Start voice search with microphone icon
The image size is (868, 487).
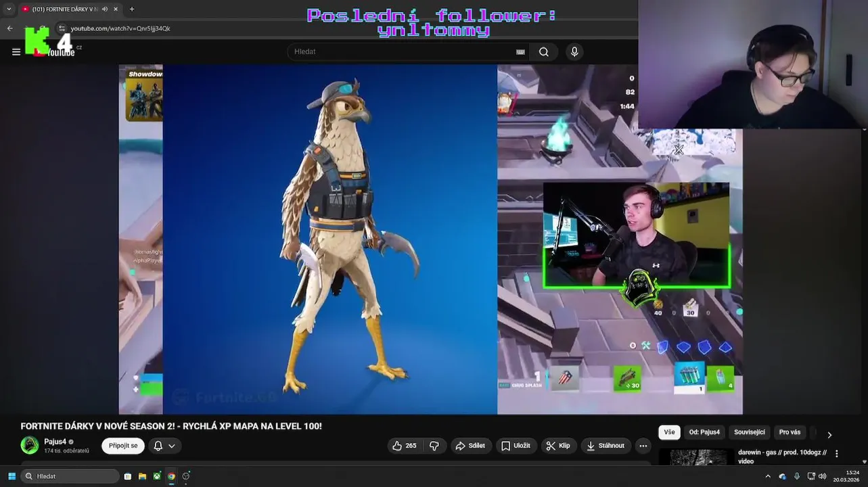tap(574, 51)
